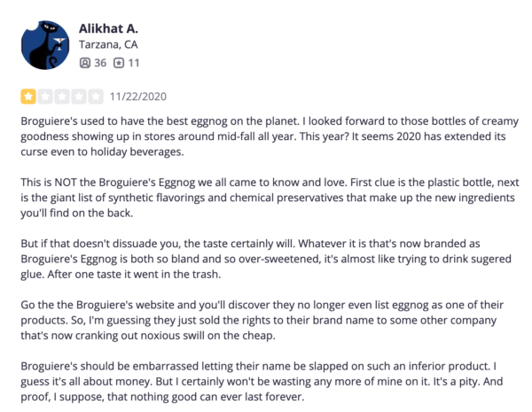532x412 pixels.
Task: Click the friend count 36
Action: (100, 63)
